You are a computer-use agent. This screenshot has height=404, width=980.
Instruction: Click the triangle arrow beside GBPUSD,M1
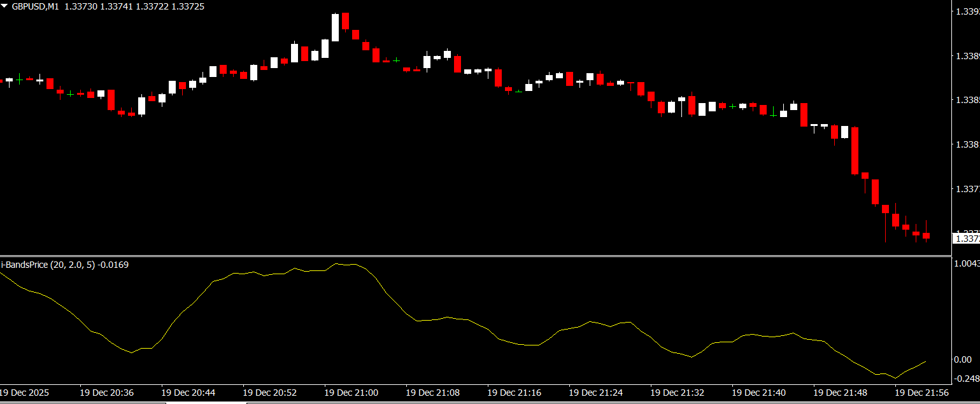pos(5,6)
